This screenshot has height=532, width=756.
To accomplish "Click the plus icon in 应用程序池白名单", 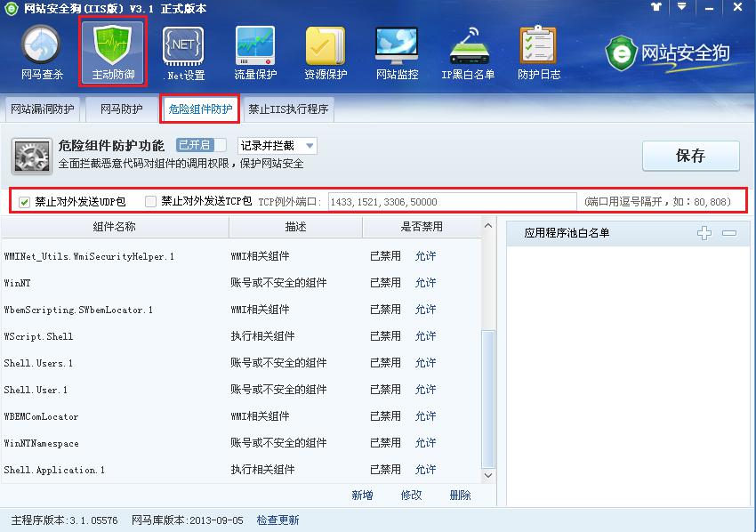I will click(704, 233).
